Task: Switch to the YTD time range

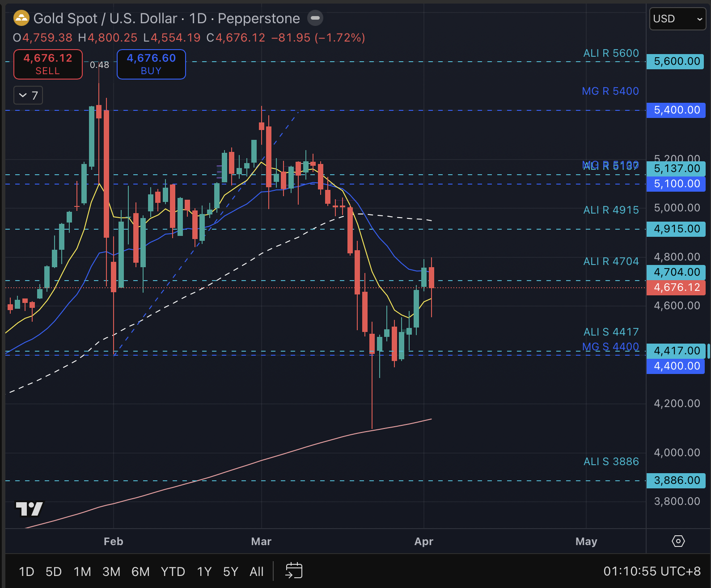Action: [173, 571]
